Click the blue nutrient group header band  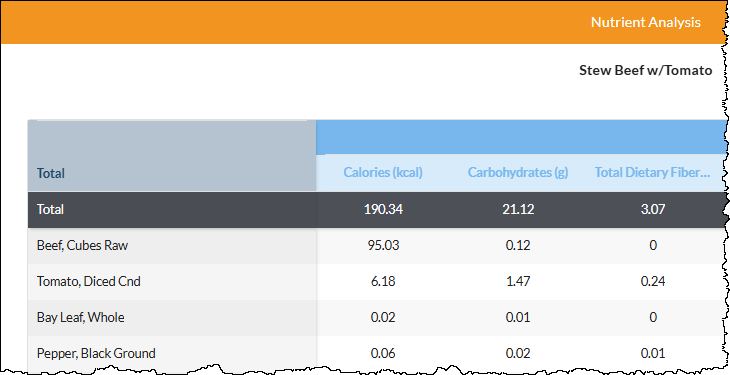coord(521,137)
